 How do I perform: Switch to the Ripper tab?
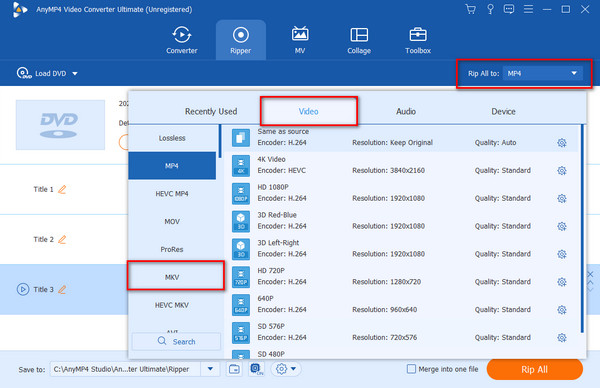tap(240, 40)
